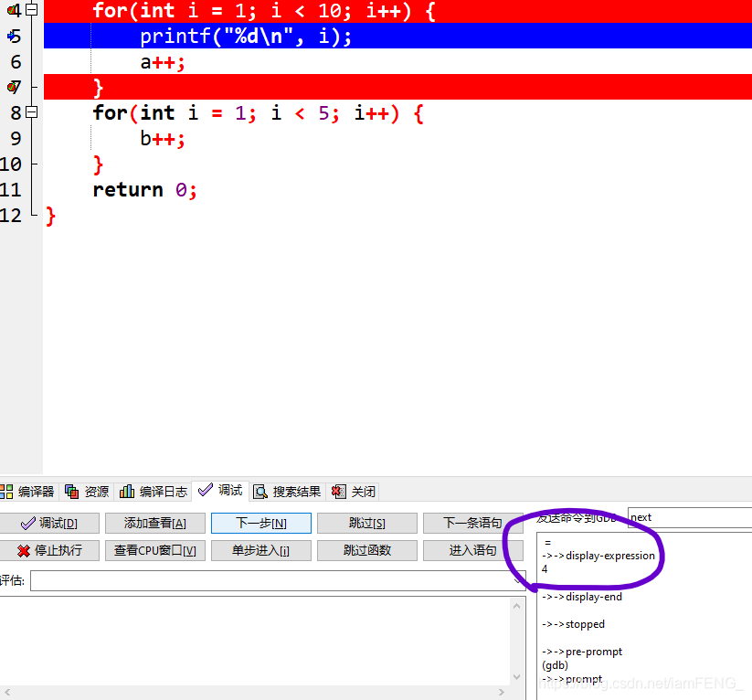752x700 pixels.
Task: Focus the GDB command field containing next
Action: point(690,517)
